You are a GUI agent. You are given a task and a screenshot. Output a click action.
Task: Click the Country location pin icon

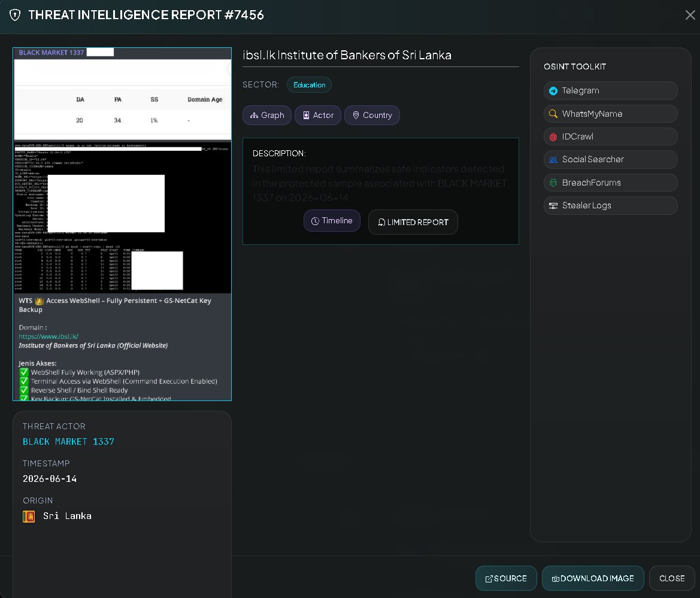pyautogui.click(x=356, y=115)
